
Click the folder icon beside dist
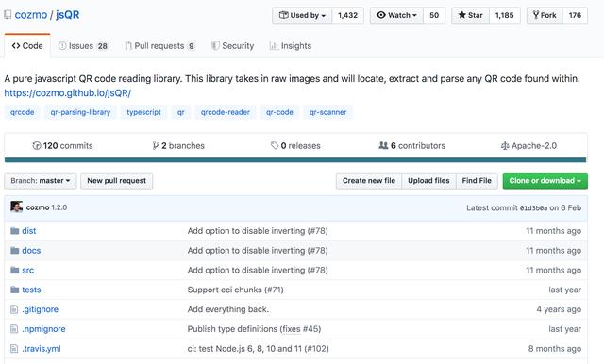click(x=15, y=231)
